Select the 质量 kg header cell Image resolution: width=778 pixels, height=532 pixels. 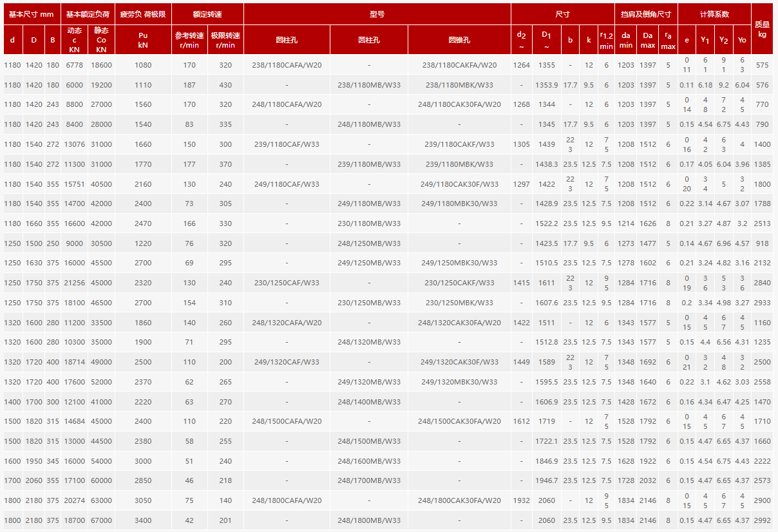coord(763,30)
